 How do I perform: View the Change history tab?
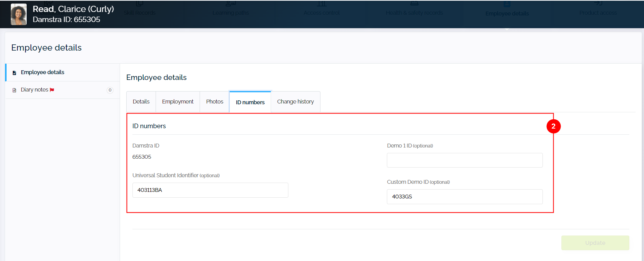click(295, 102)
